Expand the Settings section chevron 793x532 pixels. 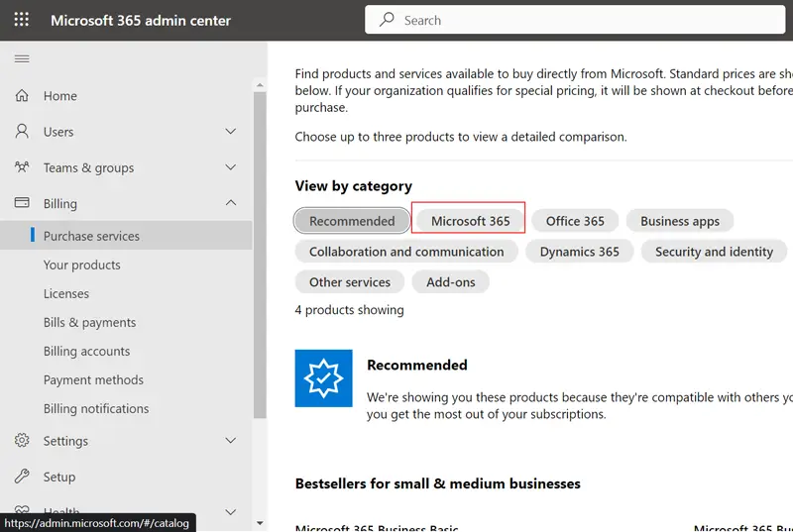pos(231,441)
